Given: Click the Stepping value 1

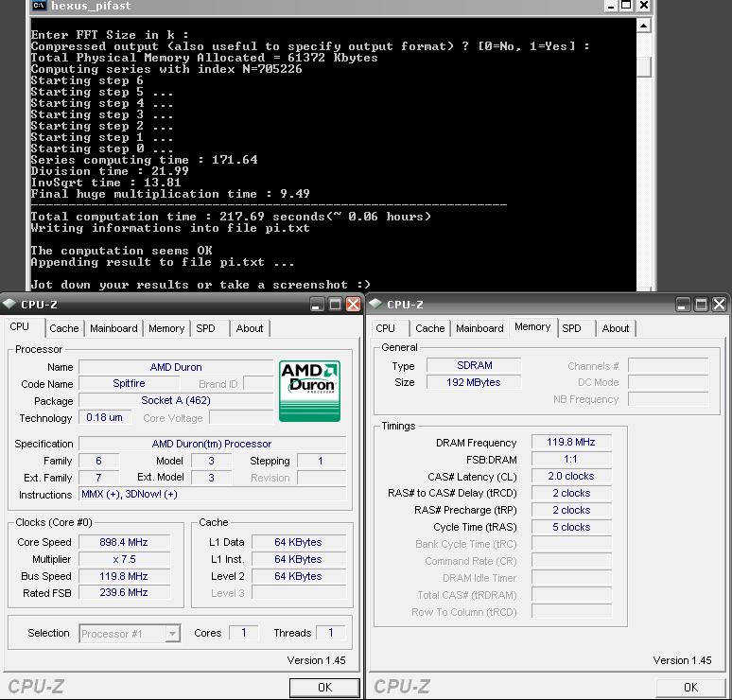Looking at the screenshot, I should coord(322,461).
